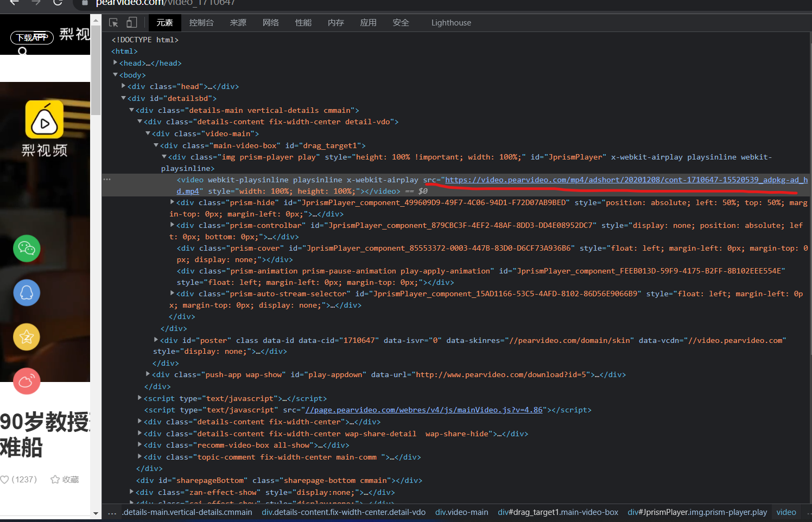Click the breadcrumb overflow ellipsis at bottom

pyautogui.click(x=112, y=513)
